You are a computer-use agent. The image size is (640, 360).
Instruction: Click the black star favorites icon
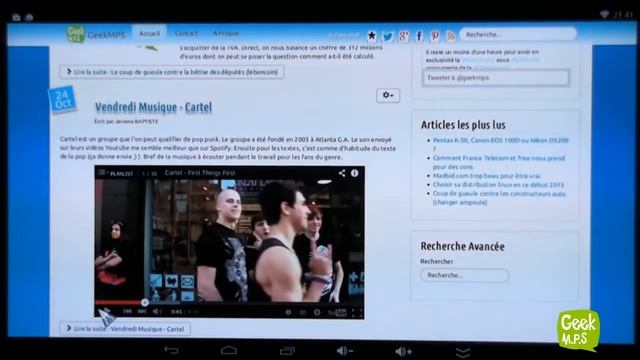tap(372, 36)
